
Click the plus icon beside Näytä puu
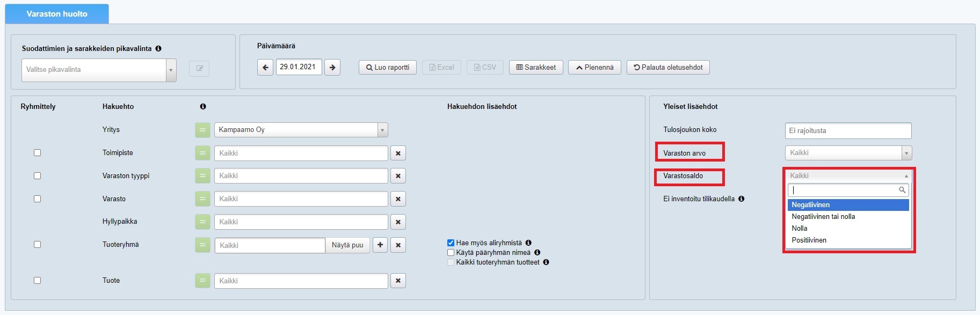coord(380,245)
